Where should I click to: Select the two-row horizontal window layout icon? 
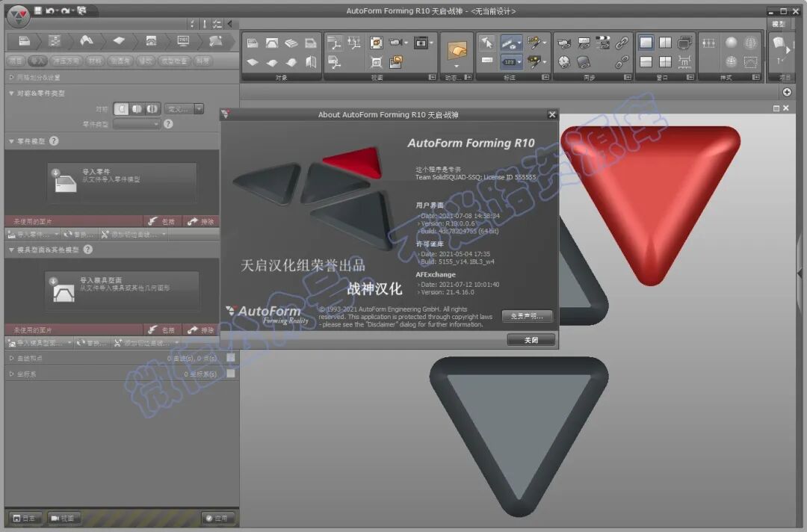[646, 62]
